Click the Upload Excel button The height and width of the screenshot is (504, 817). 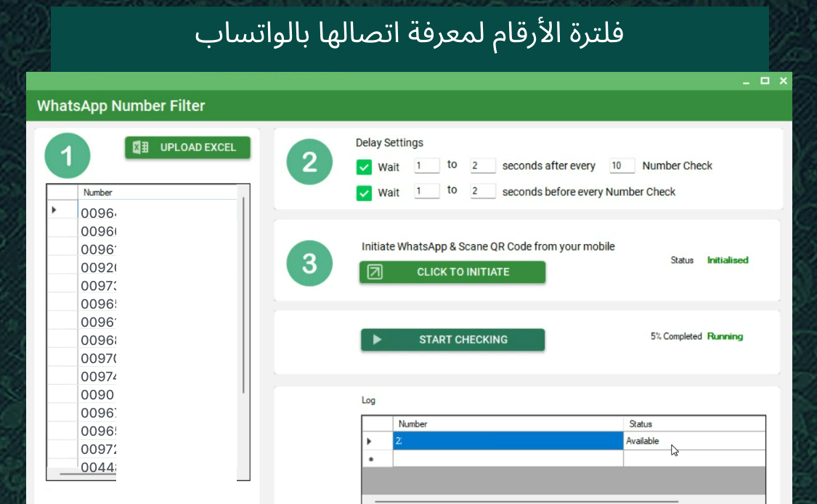click(187, 147)
